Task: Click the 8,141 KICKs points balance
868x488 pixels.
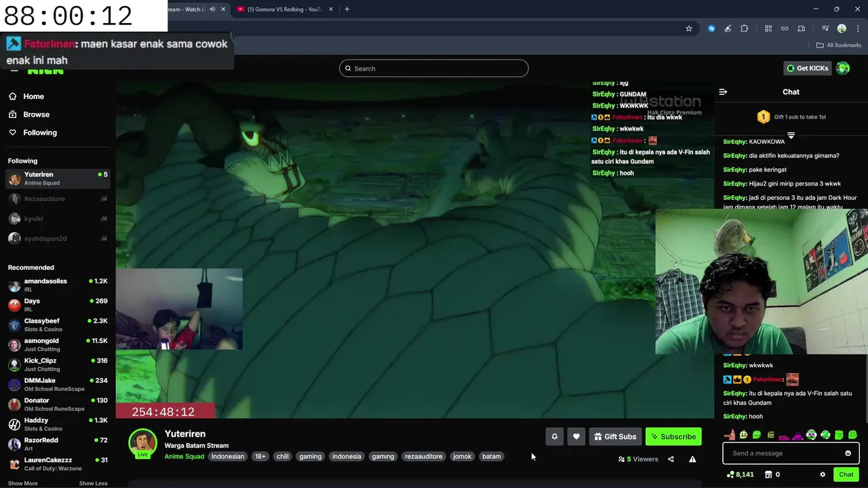Action: 740,474
